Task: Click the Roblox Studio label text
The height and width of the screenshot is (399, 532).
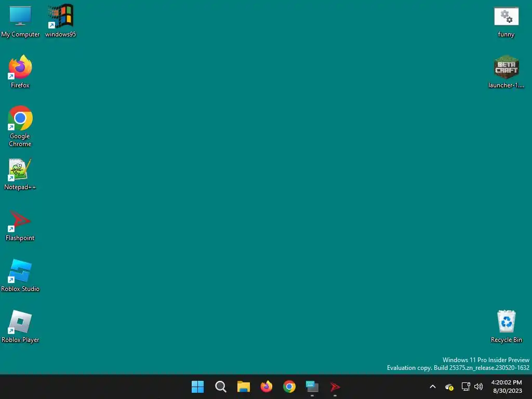Action: 20,289
